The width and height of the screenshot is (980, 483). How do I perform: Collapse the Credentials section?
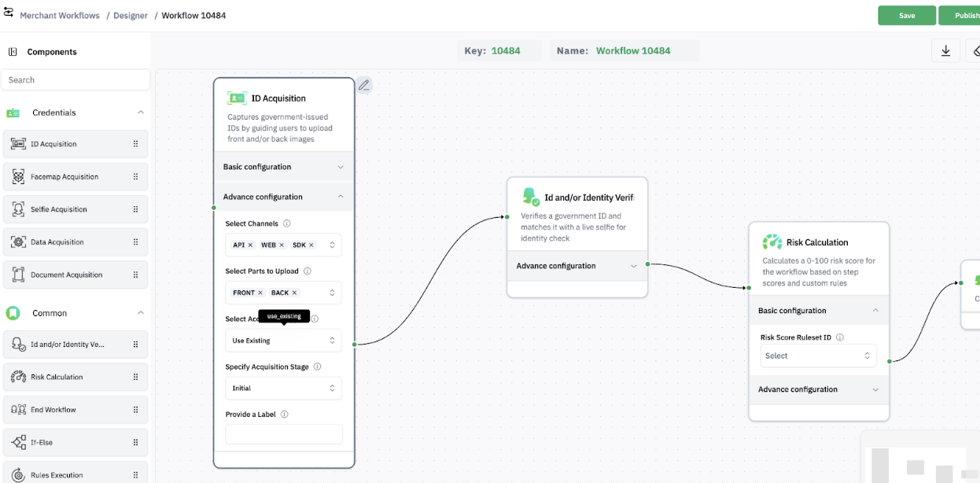coord(141,112)
